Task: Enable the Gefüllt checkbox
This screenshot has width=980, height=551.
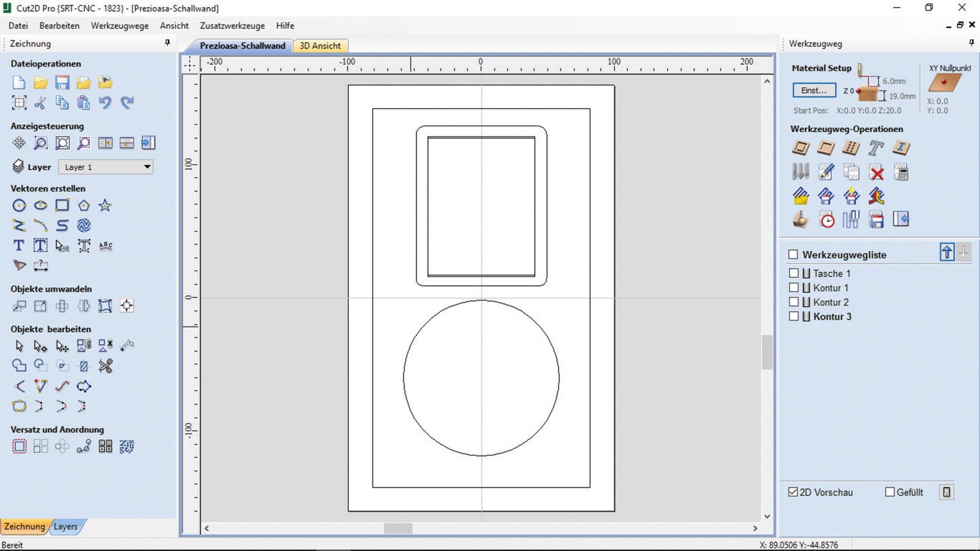Action: [890, 492]
